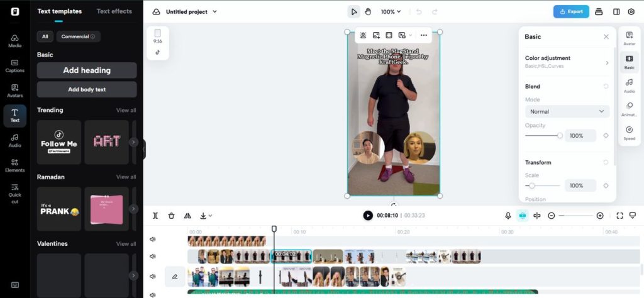Select the Hand pan tool

pos(368,11)
